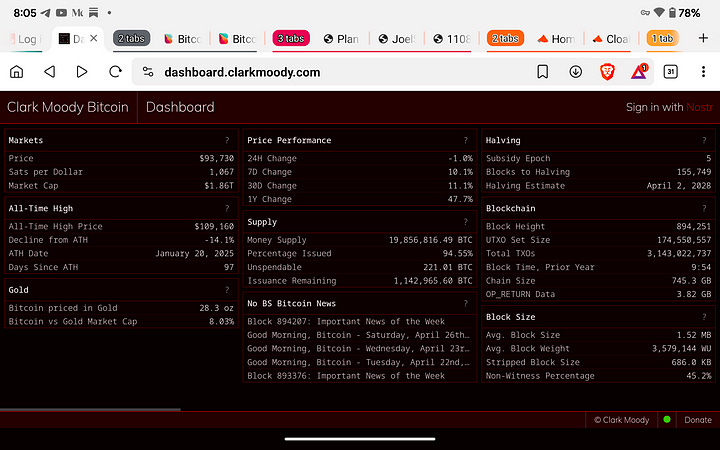
Task: Open Brave Rewards triangle icon
Action: coord(639,71)
